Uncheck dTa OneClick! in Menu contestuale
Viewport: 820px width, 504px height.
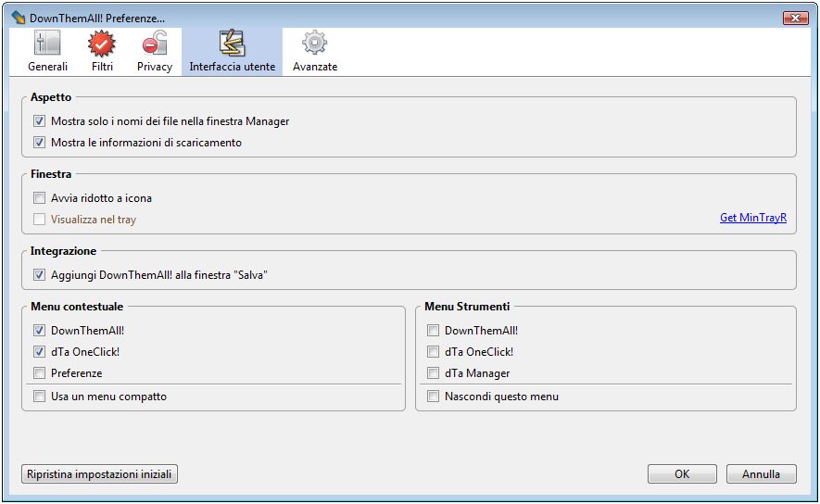pos(39,352)
